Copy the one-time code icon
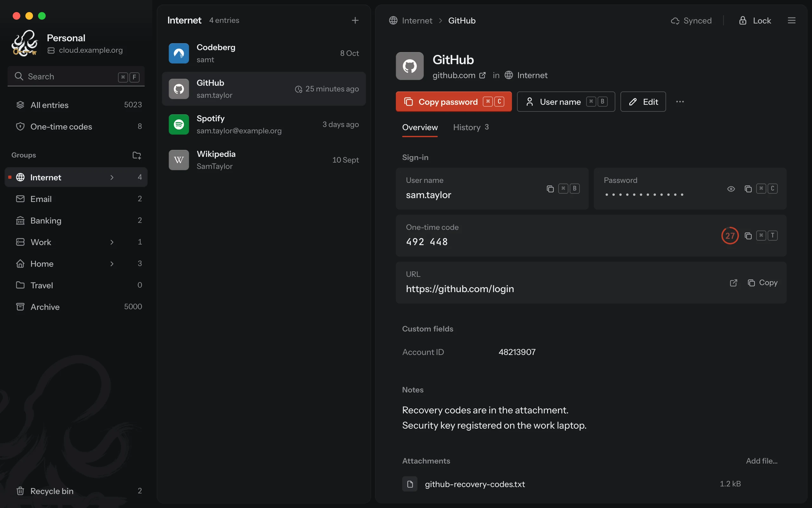The image size is (812, 508). [x=748, y=236]
